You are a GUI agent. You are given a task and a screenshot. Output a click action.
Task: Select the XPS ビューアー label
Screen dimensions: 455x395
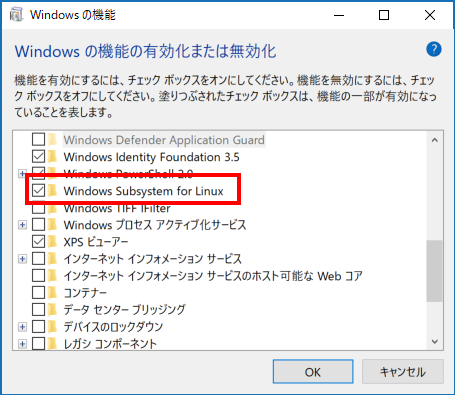tap(96, 242)
